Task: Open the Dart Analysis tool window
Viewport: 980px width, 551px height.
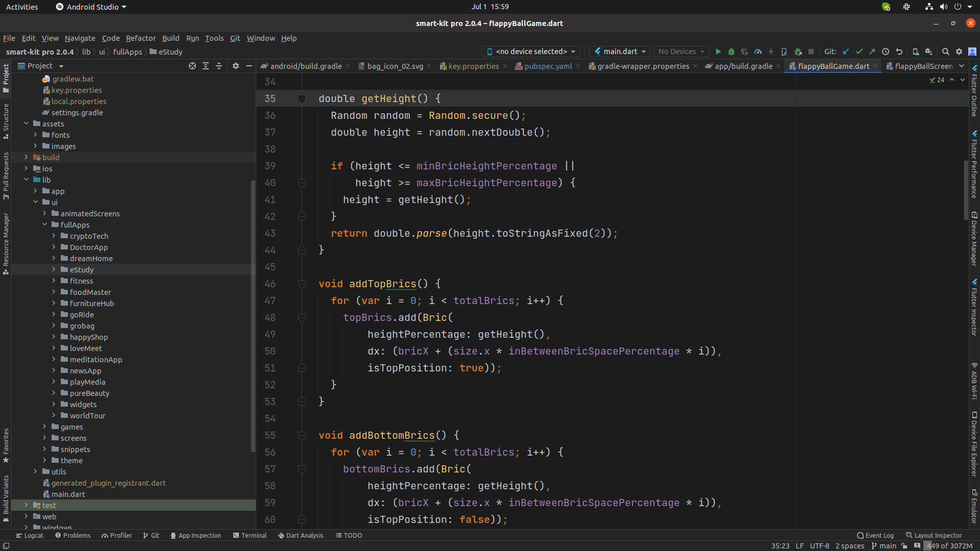Action: (301, 535)
